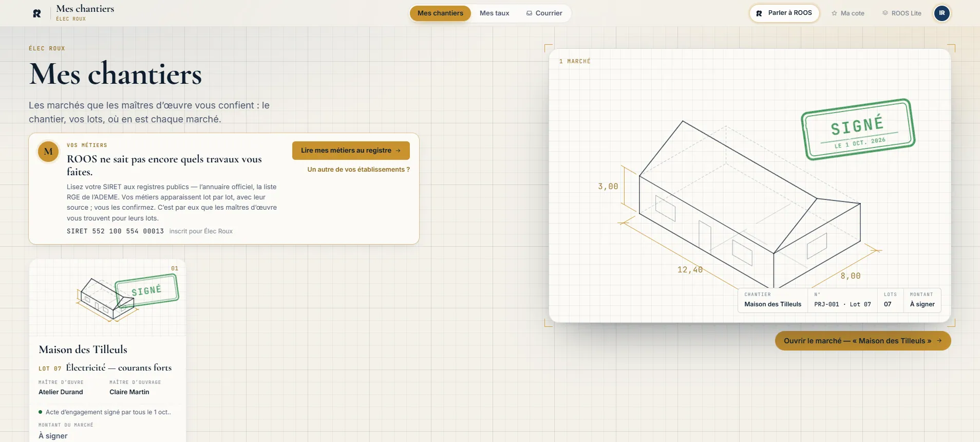Screen dimensions: 980x442
Task: Click the green SIGNÉ stamp on the large plan
Action: 858,130
